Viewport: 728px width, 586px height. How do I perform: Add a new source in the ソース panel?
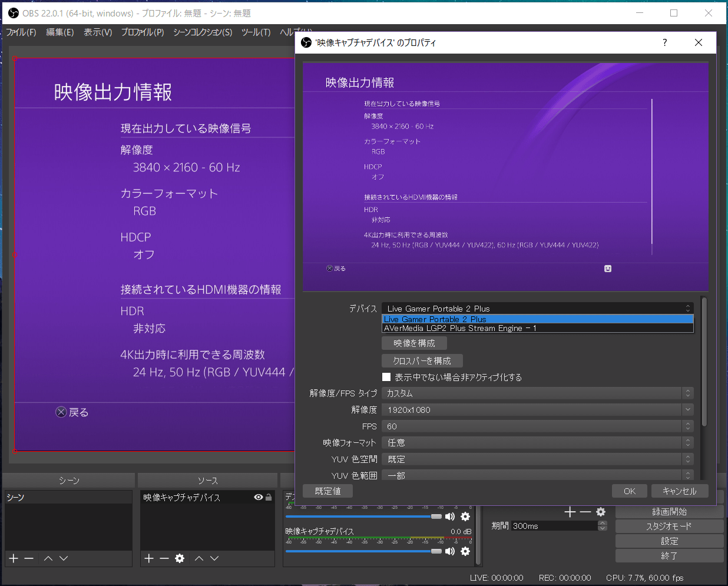tap(149, 558)
